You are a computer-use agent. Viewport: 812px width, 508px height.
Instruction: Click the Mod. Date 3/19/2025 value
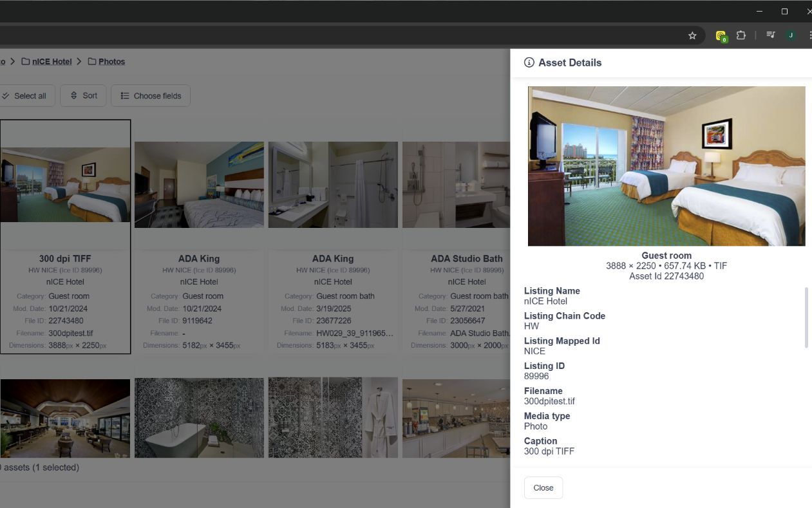(334, 308)
